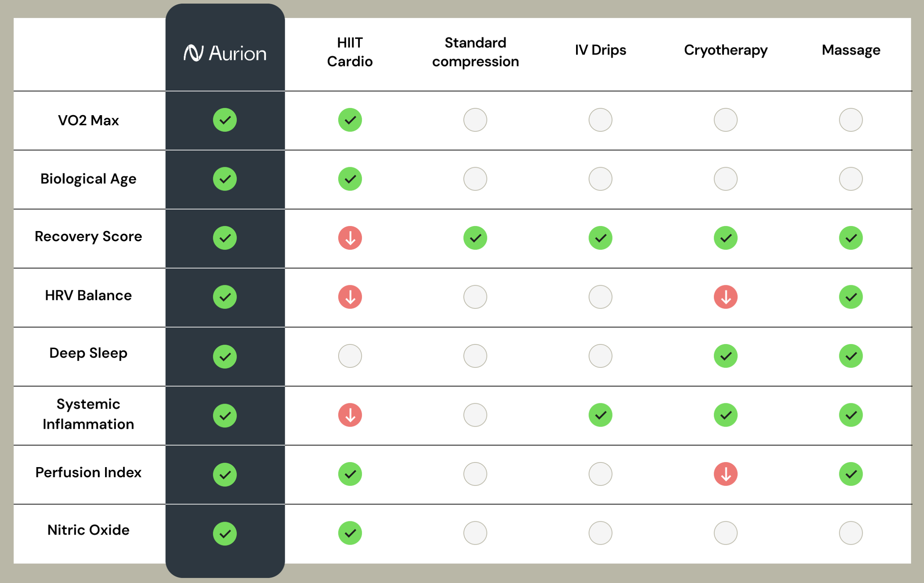Click empty circle for Cryotherapy Nitric Oxide
The width and height of the screenshot is (924, 583).
coord(725,533)
